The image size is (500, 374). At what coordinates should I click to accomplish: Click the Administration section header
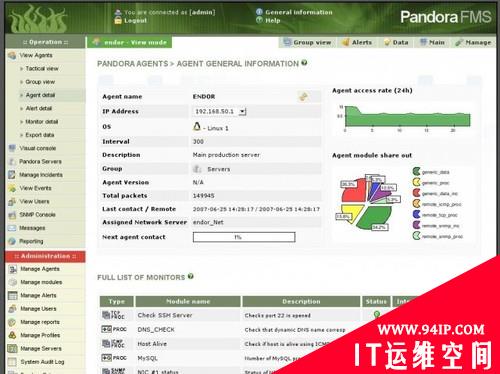(x=45, y=256)
